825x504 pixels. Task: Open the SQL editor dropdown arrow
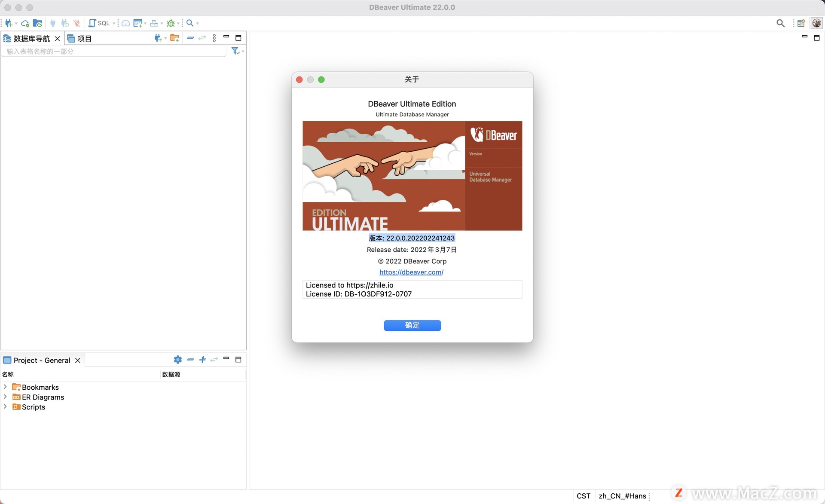point(114,23)
